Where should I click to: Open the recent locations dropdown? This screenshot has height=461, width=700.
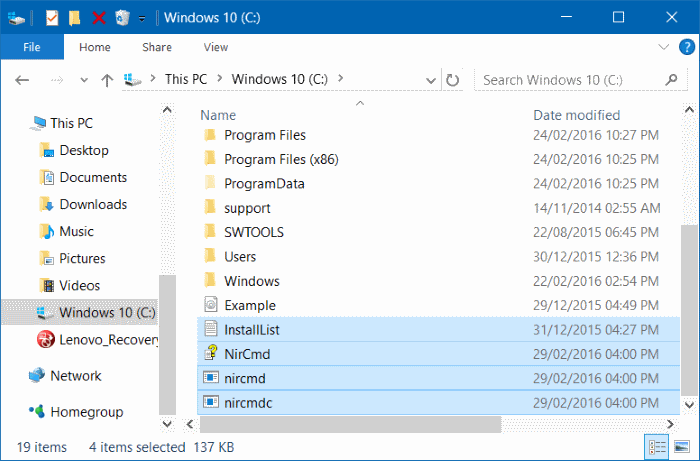tap(83, 80)
